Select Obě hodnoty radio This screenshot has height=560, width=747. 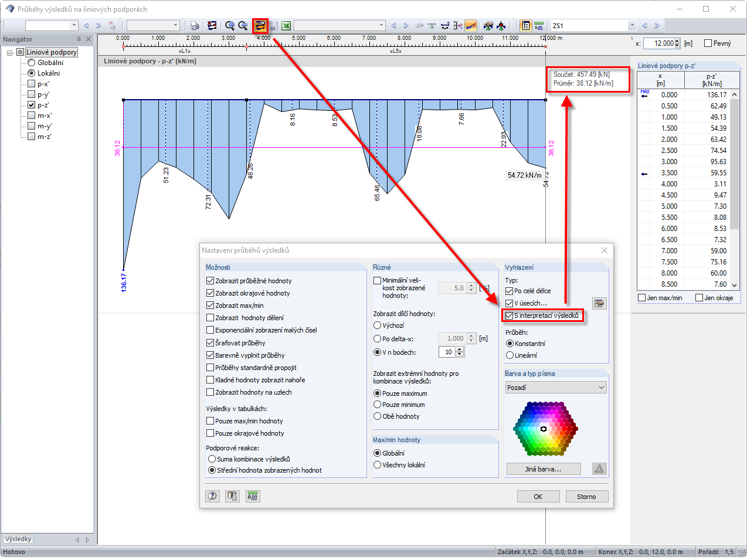pyautogui.click(x=377, y=416)
